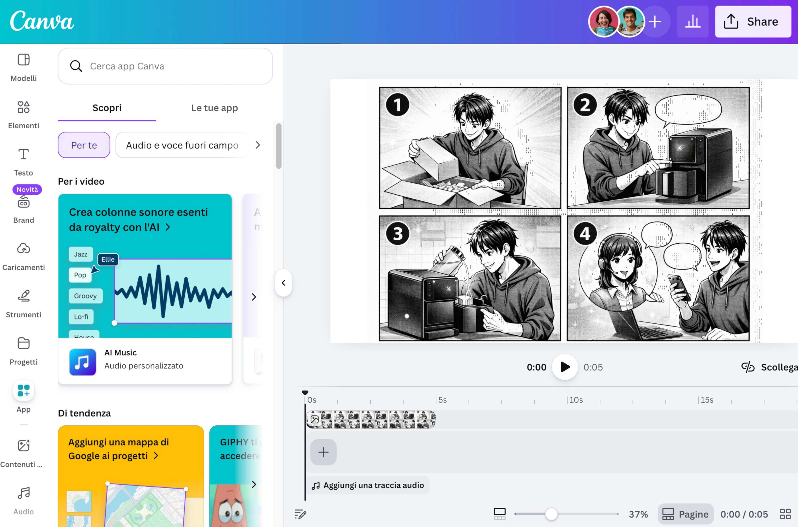Screen dimensions: 798x532
Task: Select the Testo text tool
Action: [23, 162]
